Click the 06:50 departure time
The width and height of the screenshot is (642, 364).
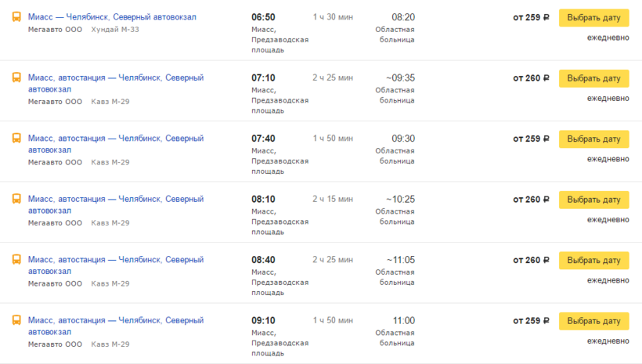click(263, 17)
